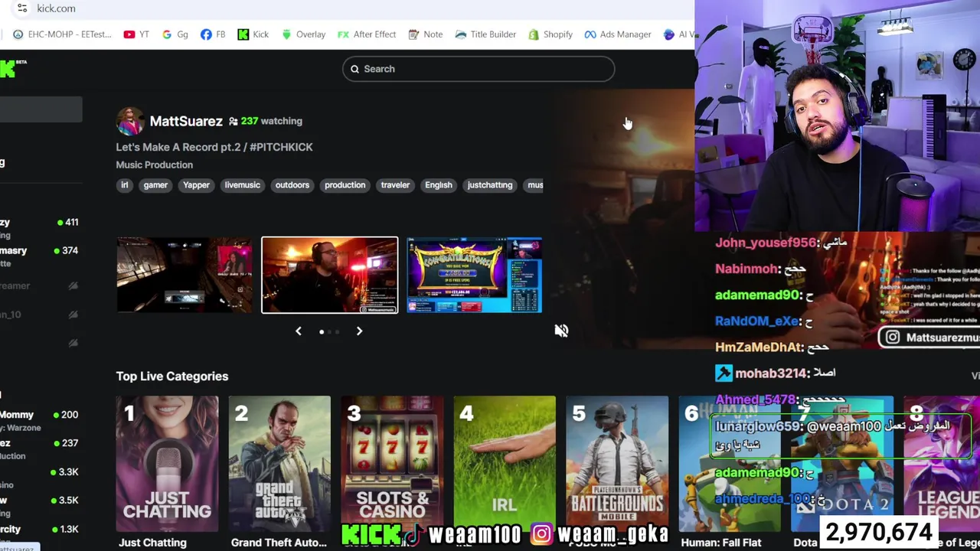Open sidebar channel with 200 viewers

tap(40, 420)
